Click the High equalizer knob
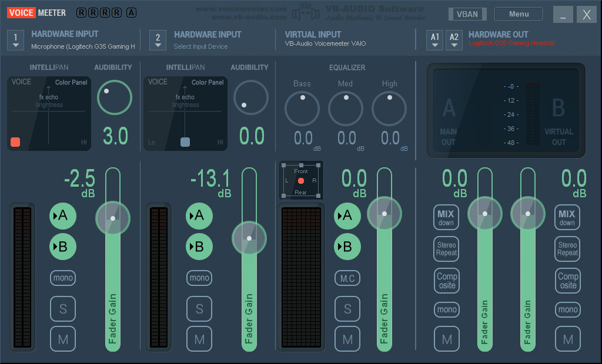The image size is (602, 364). [x=389, y=109]
